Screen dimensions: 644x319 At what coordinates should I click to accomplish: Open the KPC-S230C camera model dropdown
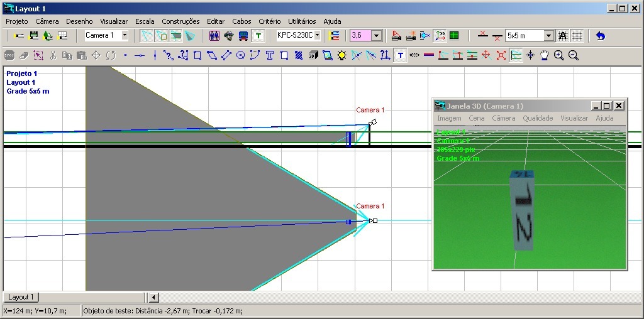pyautogui.click(x=317, y=36)
